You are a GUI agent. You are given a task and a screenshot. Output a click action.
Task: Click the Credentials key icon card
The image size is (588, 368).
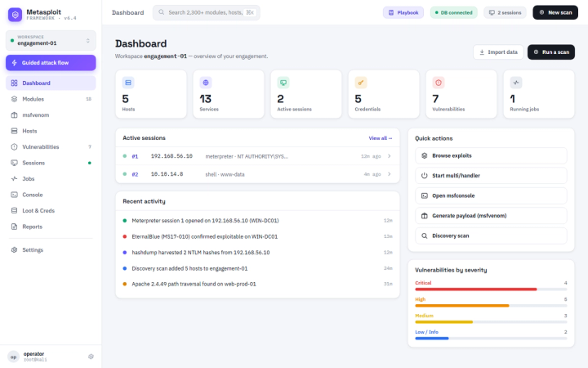point(361,83)
